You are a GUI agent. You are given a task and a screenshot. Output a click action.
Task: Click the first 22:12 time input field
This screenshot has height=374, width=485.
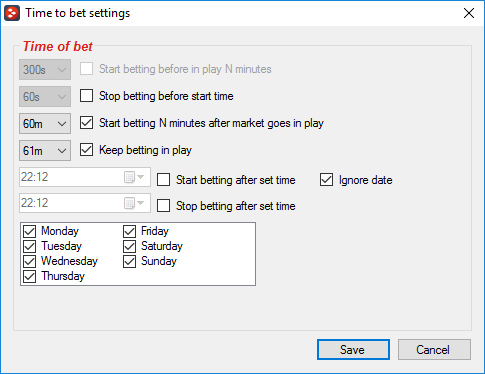click(70, 177)
